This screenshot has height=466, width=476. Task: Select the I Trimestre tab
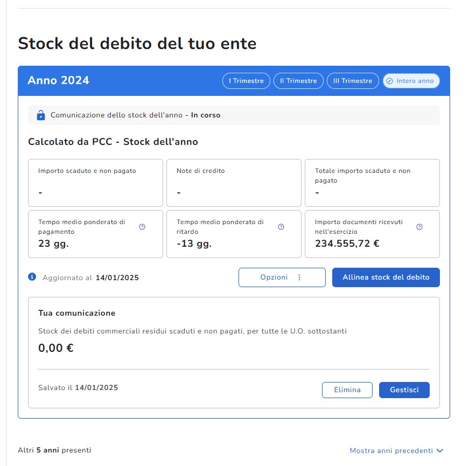point(246,81)
